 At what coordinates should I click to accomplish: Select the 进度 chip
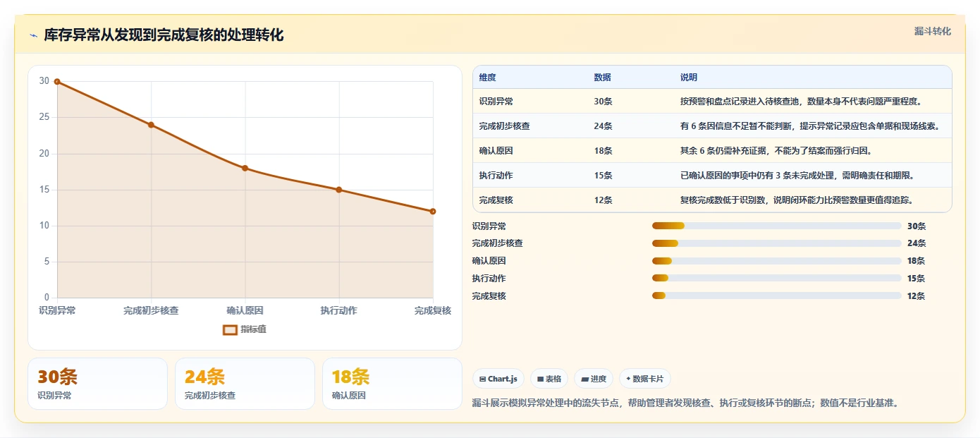(594, 379)
